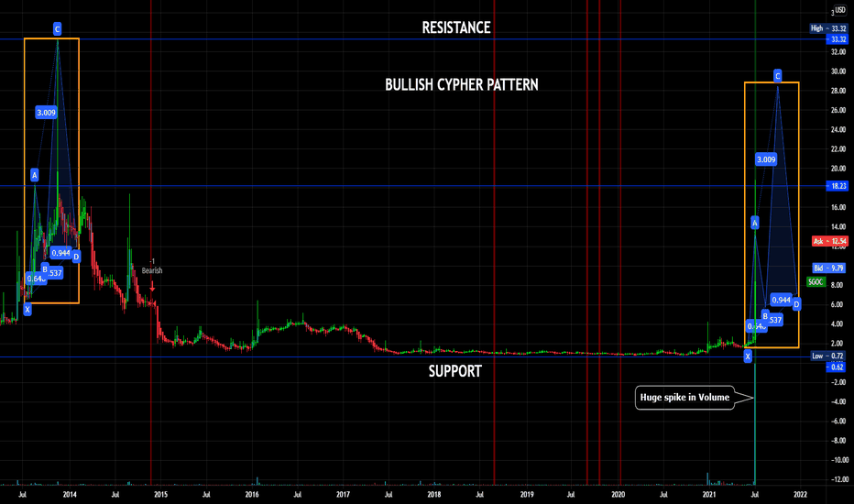This screenshot has width=854, height=504.
Task: Click the Bearish signal label with red arrow
Action: pyautogui.click(x=152, y=274)
